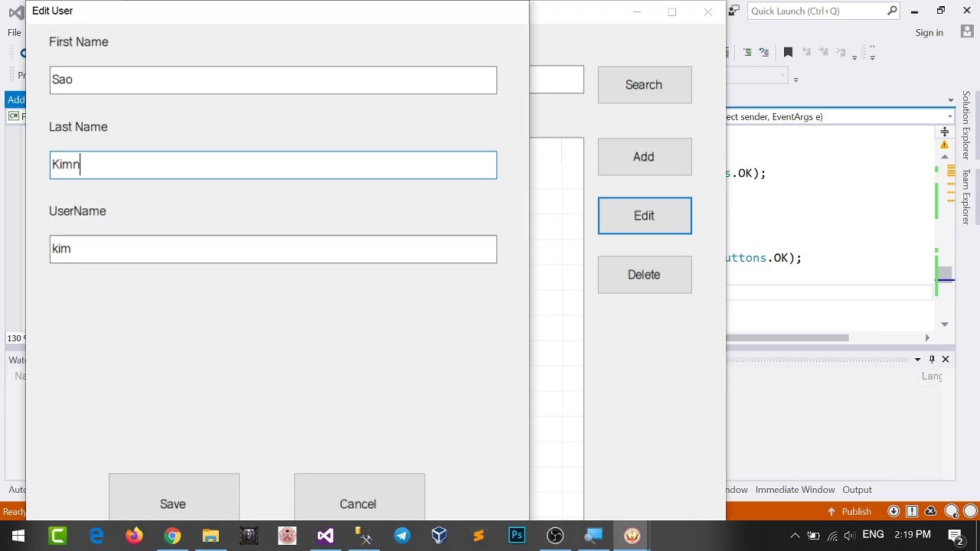Click Publish in the status bar

click(x=849, y=511)
